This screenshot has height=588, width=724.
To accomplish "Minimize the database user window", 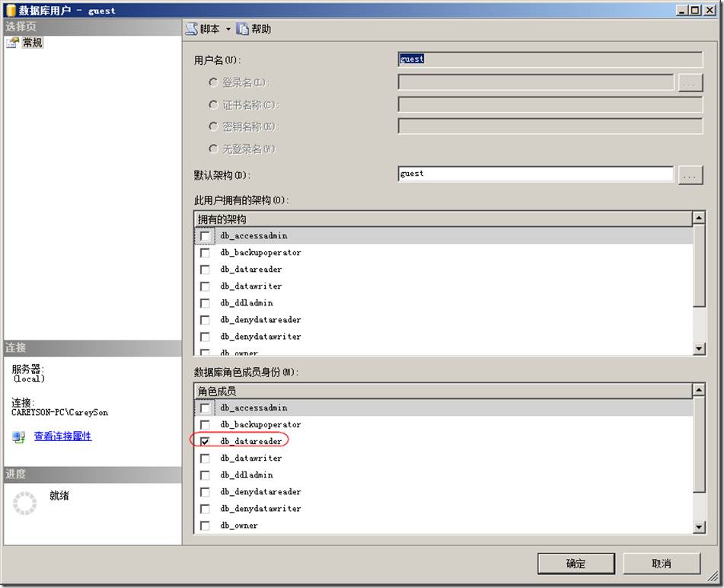I will pyautogui.click(x=682, y=10).
